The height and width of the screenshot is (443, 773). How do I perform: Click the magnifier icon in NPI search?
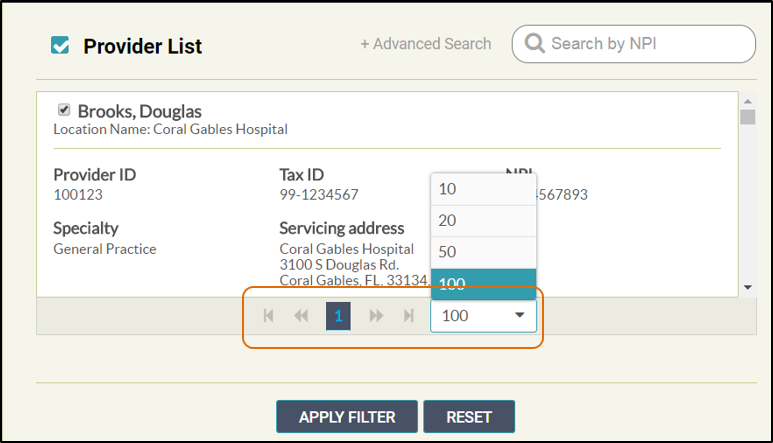coord(534,44)
